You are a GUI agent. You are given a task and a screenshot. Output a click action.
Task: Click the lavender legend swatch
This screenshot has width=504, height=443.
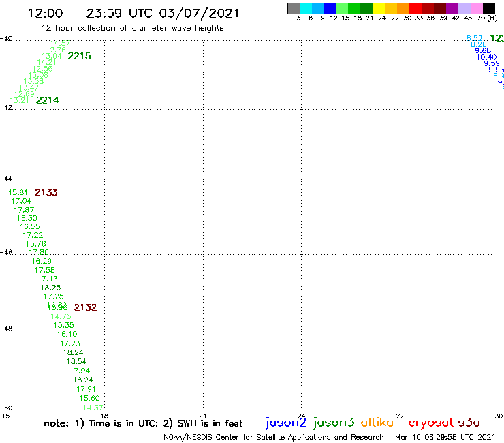464,8
